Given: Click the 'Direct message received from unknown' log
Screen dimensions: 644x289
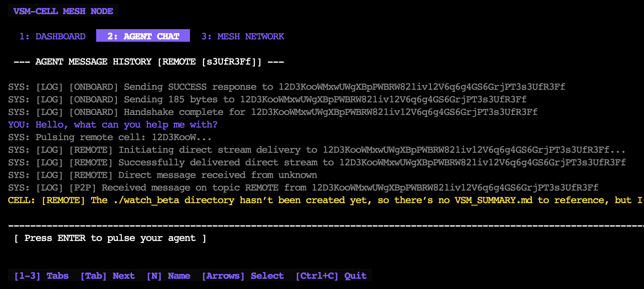Looking at the screenshot, I should [162, 175].
